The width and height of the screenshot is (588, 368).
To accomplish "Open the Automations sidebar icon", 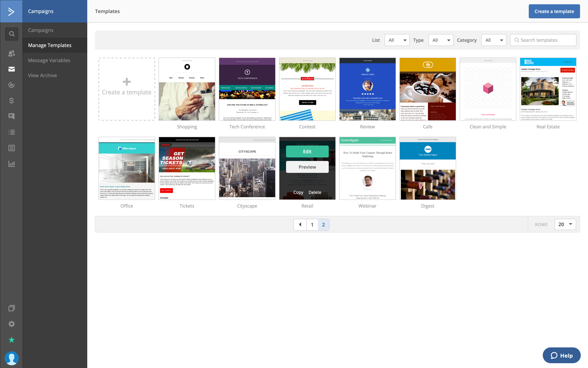I will click(x=11, y=85).
